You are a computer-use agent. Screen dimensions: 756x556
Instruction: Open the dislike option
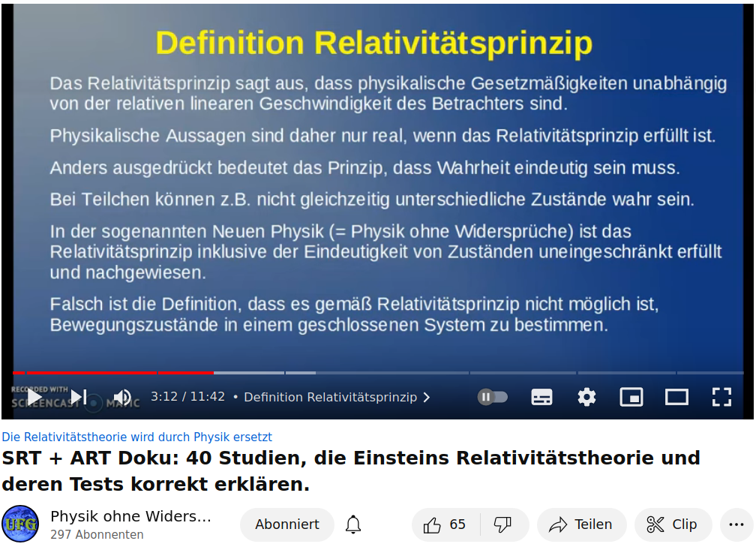pyautogui.click(x=504, y=524)
